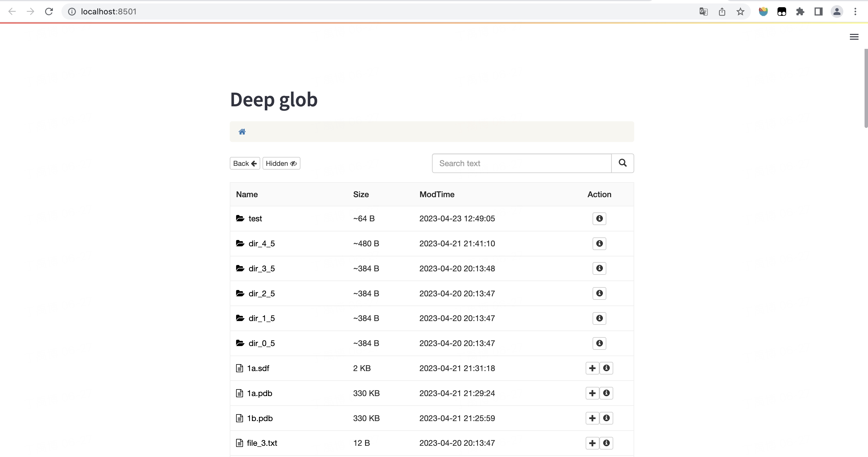The image size is (868, 457).
Task: Click the info icon for file_3.txt
Action: click(606, 443)
